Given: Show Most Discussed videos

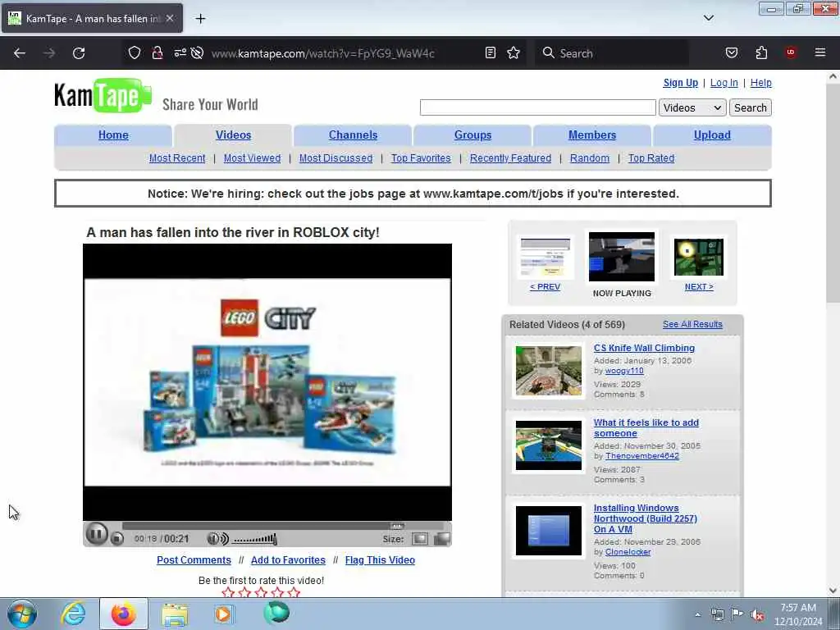Looking at the screenshot, I should 336,158.
